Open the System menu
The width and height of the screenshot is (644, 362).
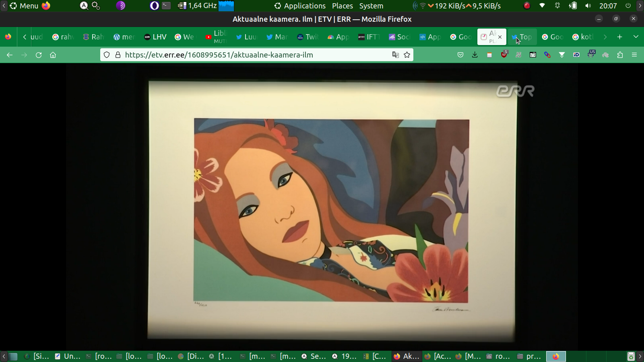(371, 6)
